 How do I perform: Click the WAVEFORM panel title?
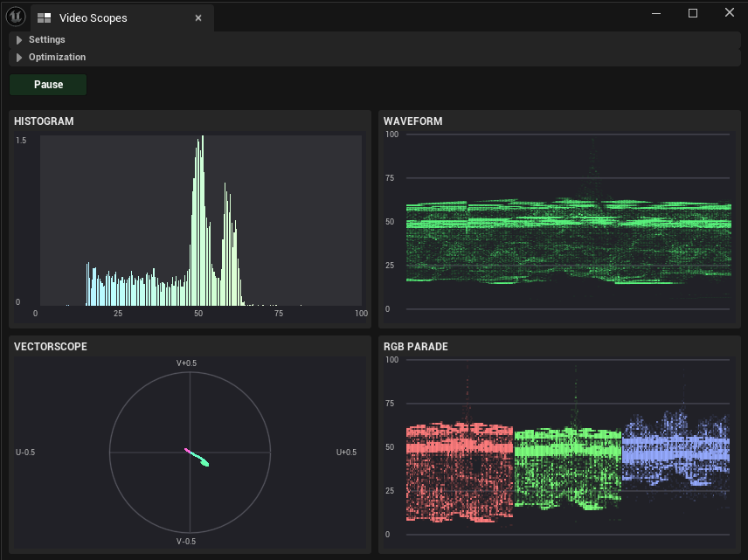tap(413, 121)
